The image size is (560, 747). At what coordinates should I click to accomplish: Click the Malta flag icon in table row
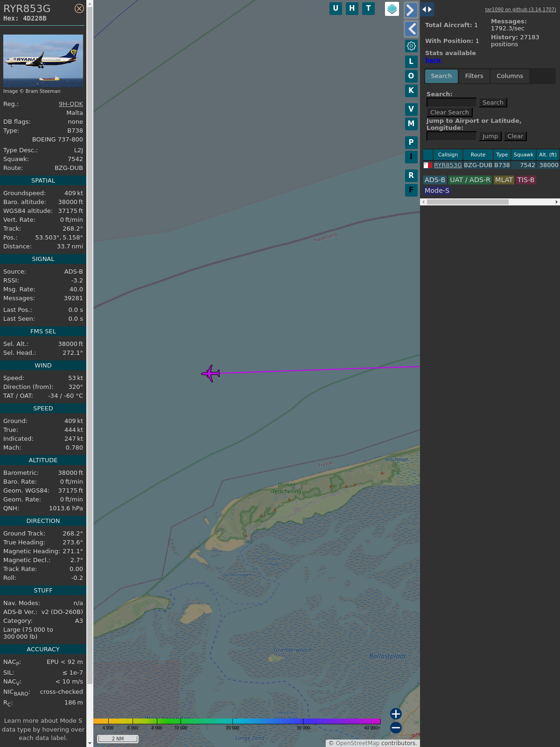point(427,165)
